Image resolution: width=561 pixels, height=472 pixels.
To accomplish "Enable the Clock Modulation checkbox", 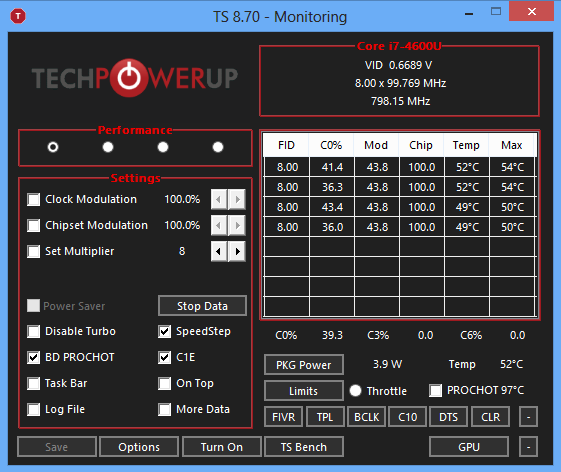I will pos(34,199).
